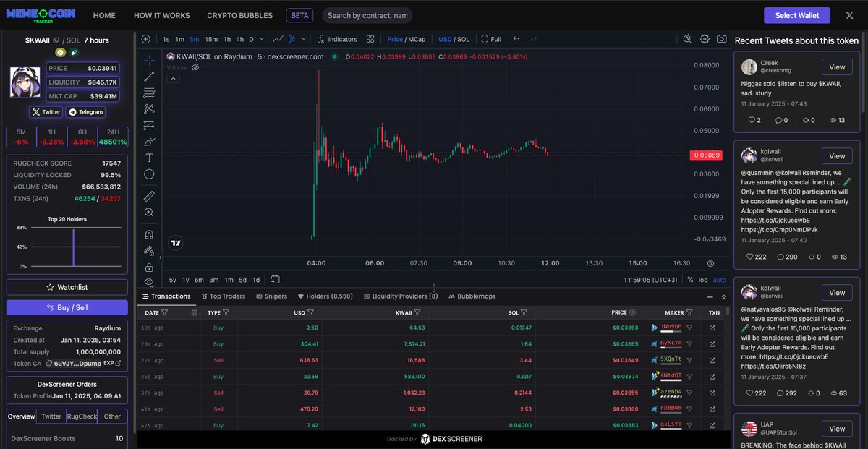Toggle auto scale on chart
This screenshot has width=868, height=449.
click(719, 280)
